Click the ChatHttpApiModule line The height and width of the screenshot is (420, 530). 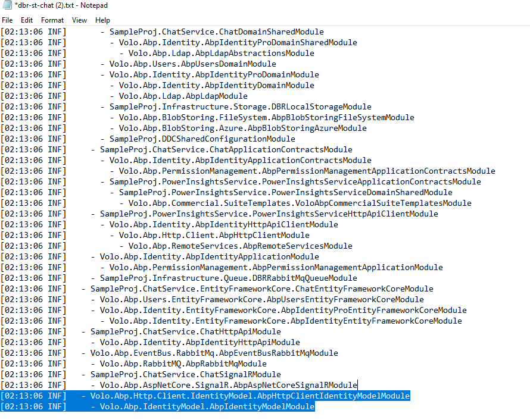click(141, 332)
